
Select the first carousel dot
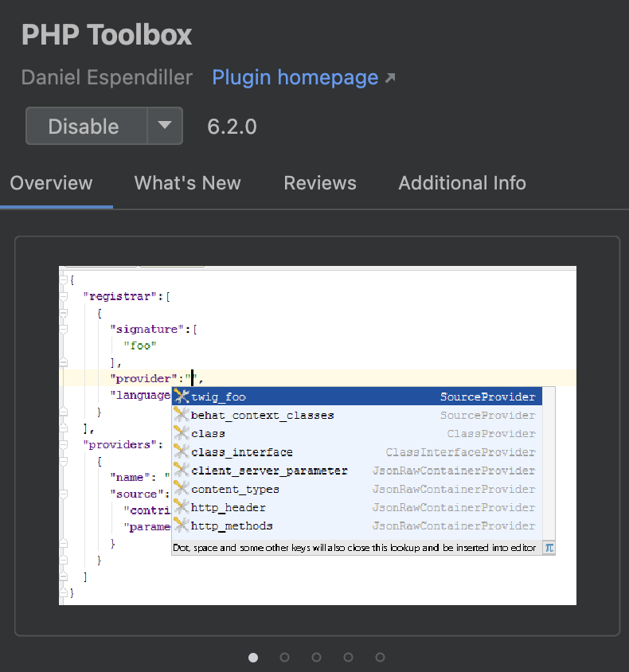tap(253, 658)
